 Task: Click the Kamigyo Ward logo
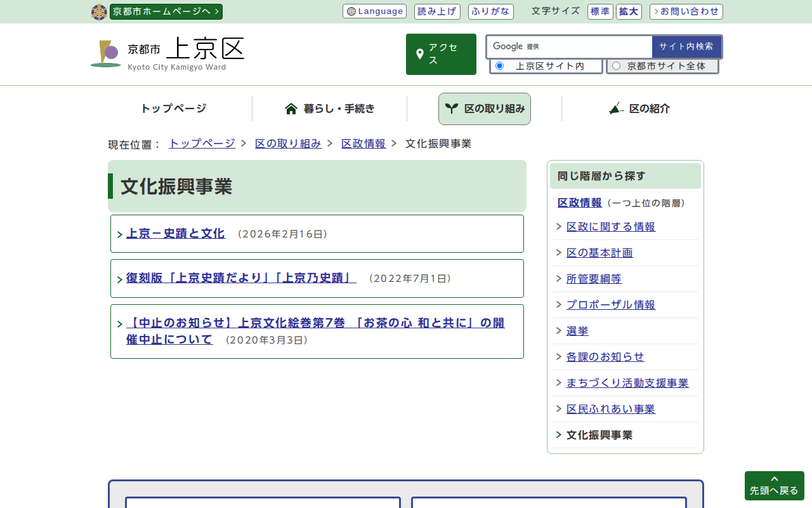167,53
